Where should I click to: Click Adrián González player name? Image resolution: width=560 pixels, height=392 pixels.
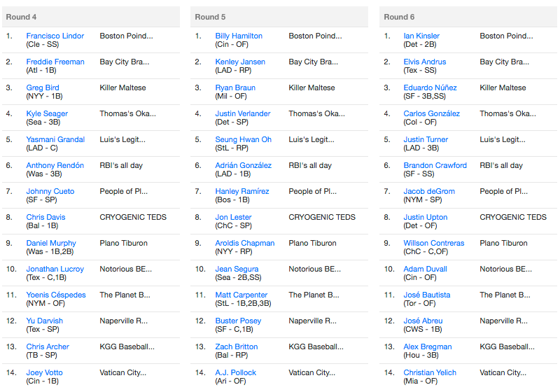point(243,165)
